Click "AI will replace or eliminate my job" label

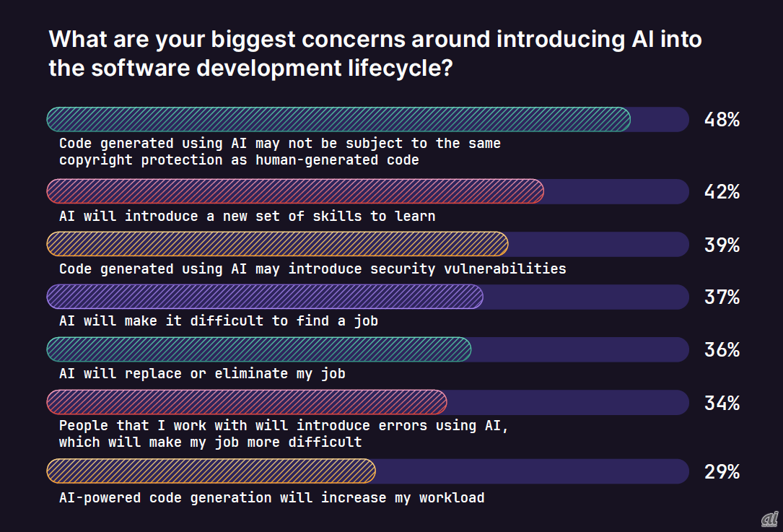pyautogui.click(x=202, y=374)
